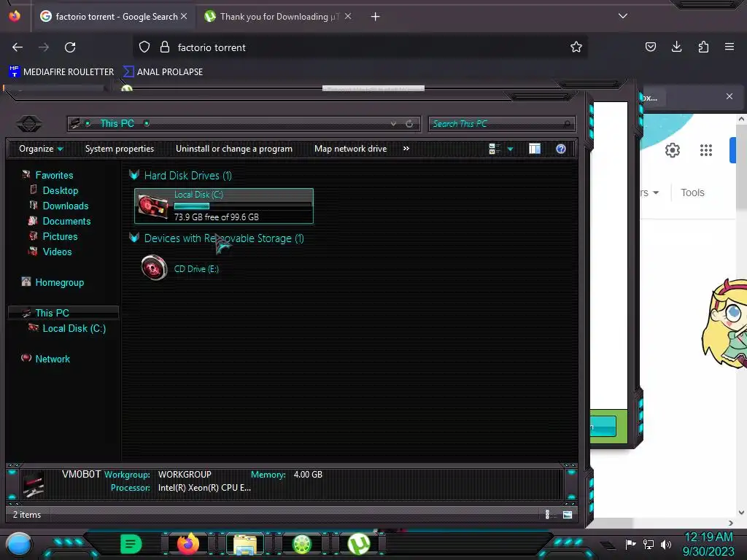747x560 pixels.
Task: Select Favorites in navigation pane
Action: [54, 175]
